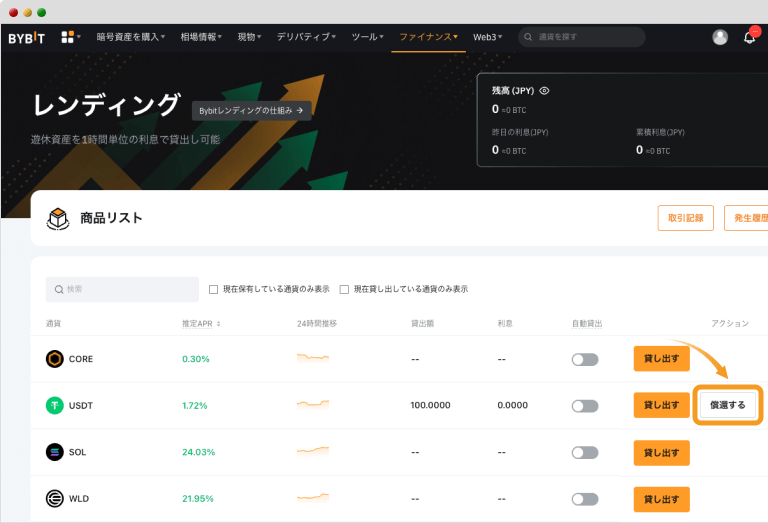768x523 pixels.
Task: Click 貸し出す for USDT
Action: click(661, 405)
